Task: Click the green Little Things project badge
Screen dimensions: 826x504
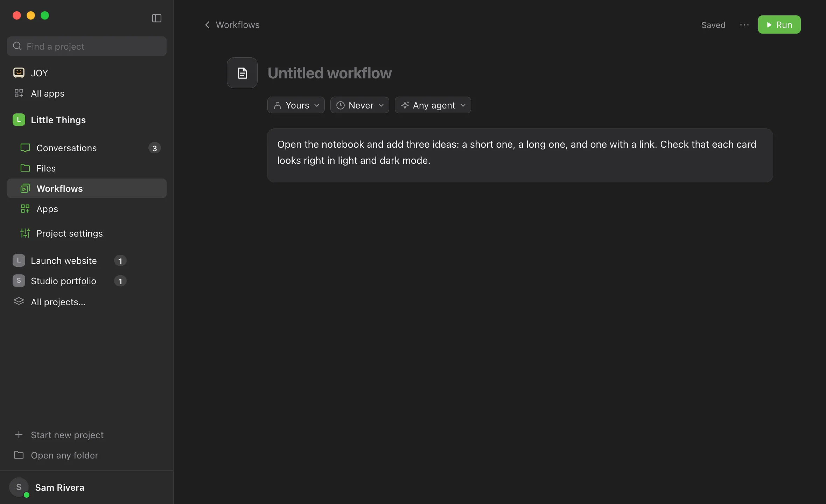Action: pos(19,120)
